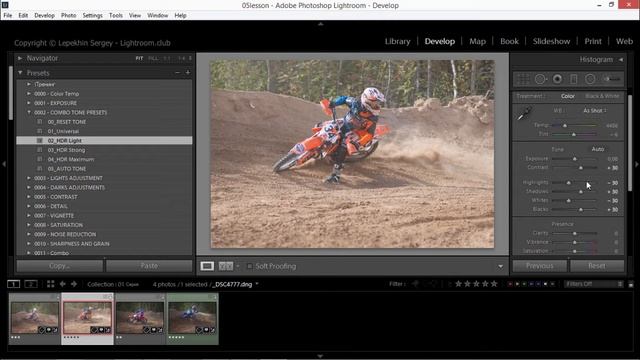Expand the 0000 - Color Temp folder
The height and width of the screenshot is (360, 640).
coord(29,93)
